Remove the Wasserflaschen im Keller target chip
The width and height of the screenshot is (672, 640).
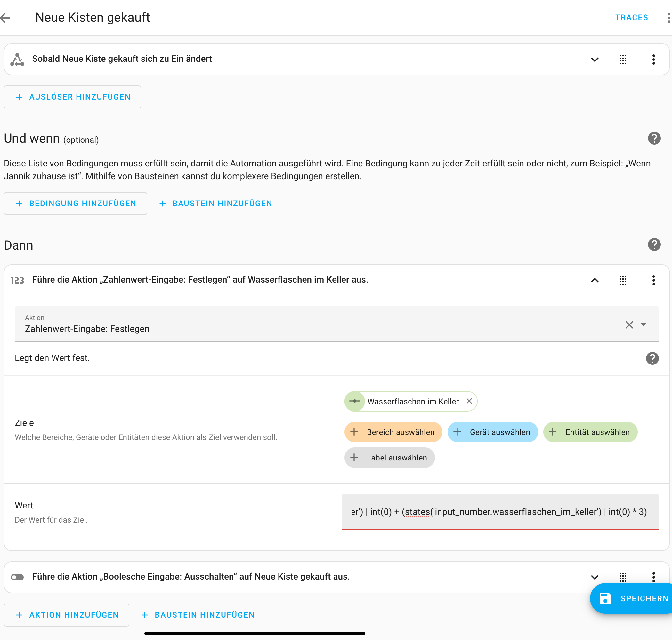pos(469,401)
